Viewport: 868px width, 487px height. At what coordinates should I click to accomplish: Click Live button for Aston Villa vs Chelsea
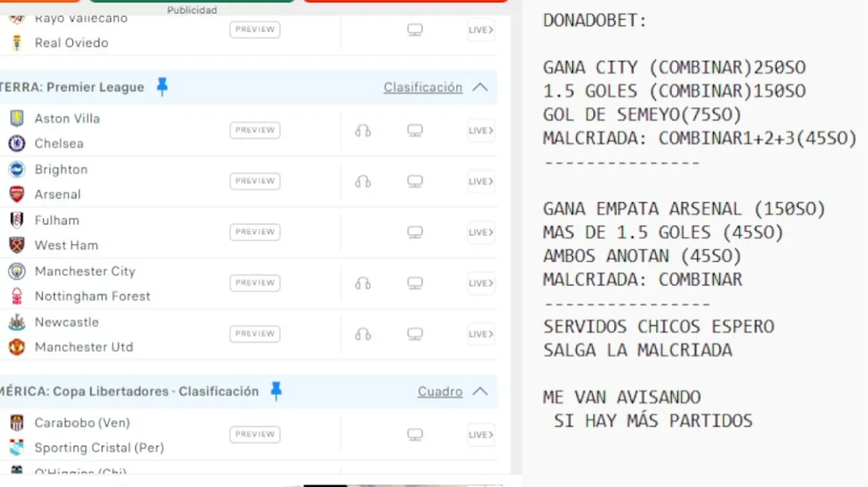click(x=481, y=131)
